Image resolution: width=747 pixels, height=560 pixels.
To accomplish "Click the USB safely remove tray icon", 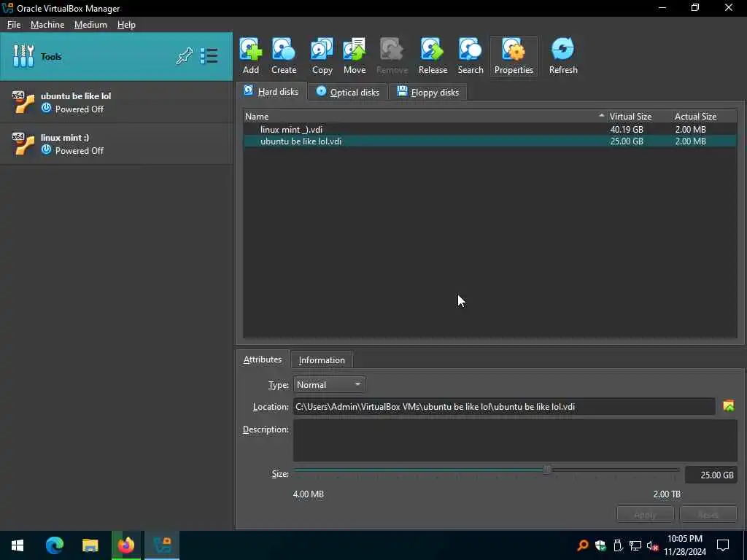I will pyautogui.click(x=617, y=545).
